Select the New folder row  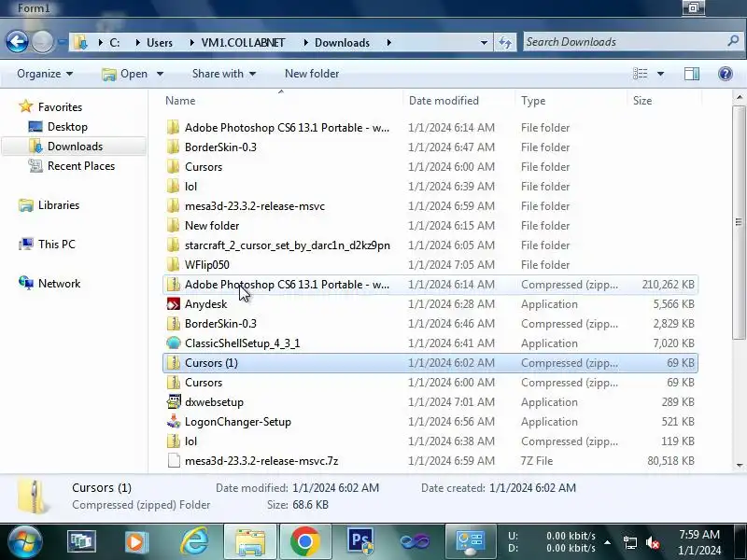pos(430,225)
